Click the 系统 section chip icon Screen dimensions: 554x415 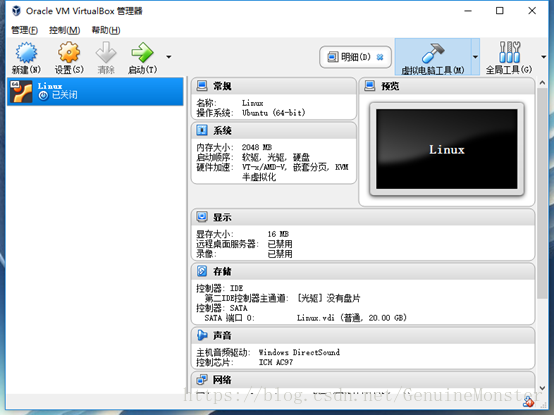click(x=202, y=130)
